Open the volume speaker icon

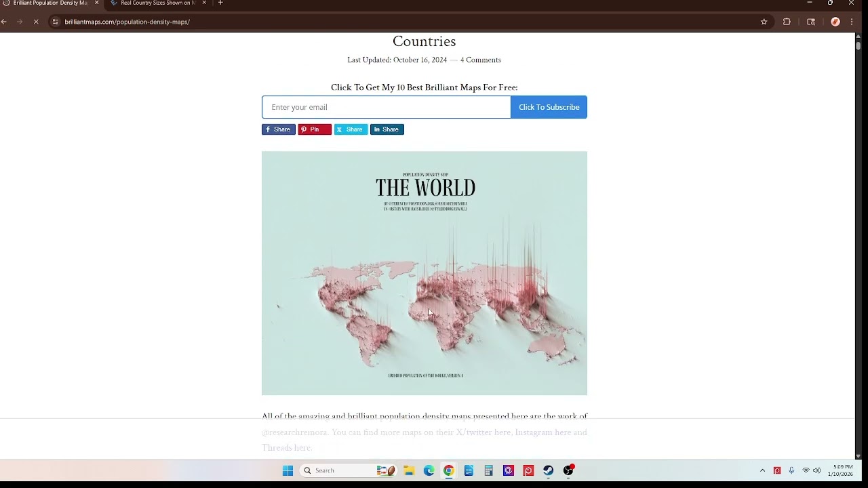tap(816, 470)
